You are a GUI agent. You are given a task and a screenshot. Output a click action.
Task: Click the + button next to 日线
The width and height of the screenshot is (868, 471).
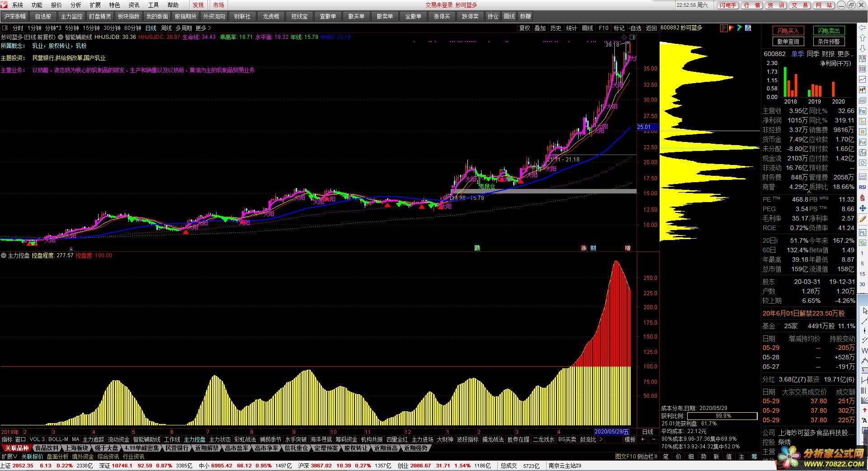[642, 439]
